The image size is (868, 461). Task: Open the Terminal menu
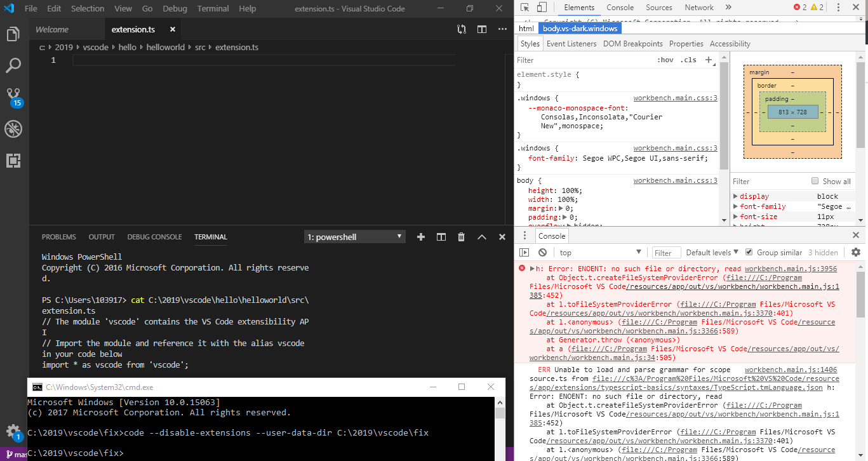click(213, 8)
